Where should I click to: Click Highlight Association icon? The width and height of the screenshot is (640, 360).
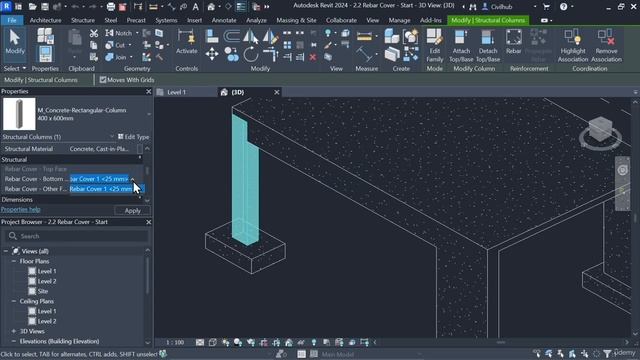pos(573,46)
